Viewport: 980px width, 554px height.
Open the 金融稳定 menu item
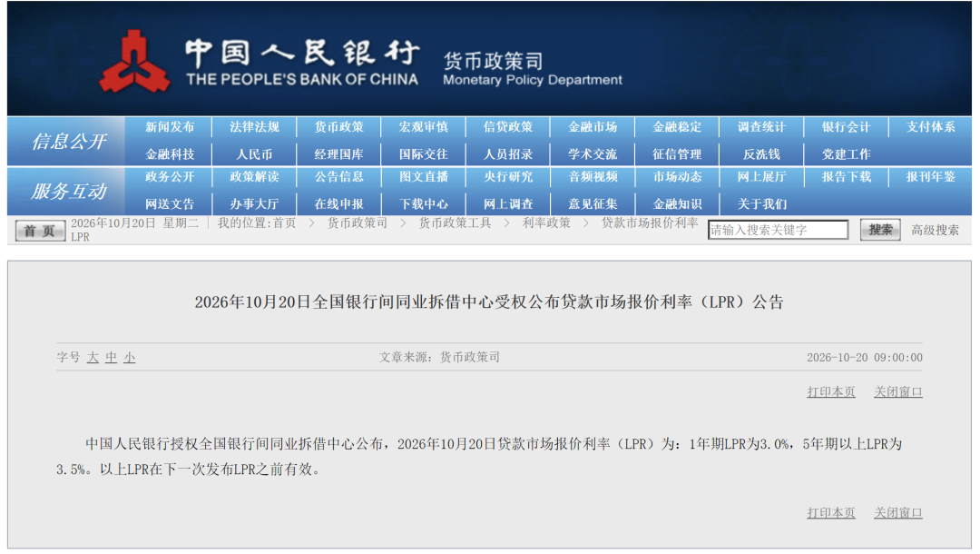[677, 127]
